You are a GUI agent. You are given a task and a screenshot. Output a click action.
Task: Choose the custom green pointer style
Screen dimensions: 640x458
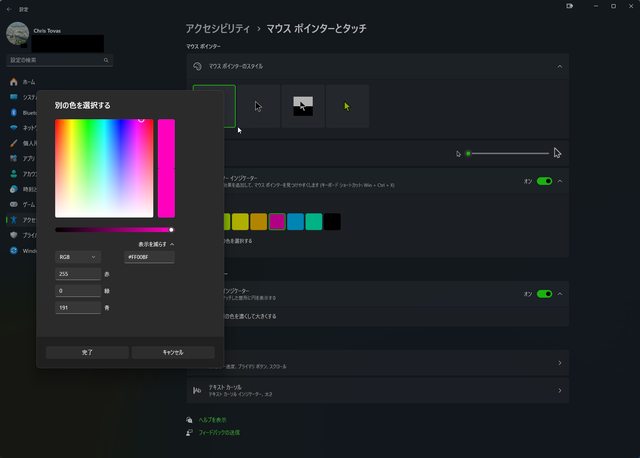[x=347, y=106]
